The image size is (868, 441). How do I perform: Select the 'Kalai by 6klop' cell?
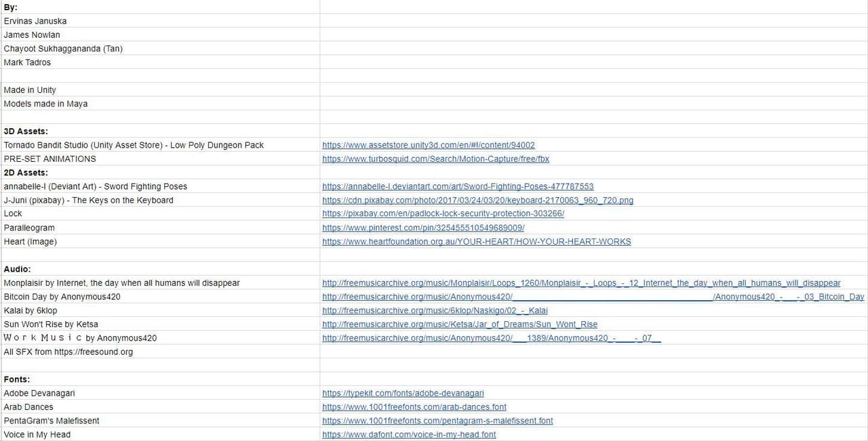pos(160,310)
